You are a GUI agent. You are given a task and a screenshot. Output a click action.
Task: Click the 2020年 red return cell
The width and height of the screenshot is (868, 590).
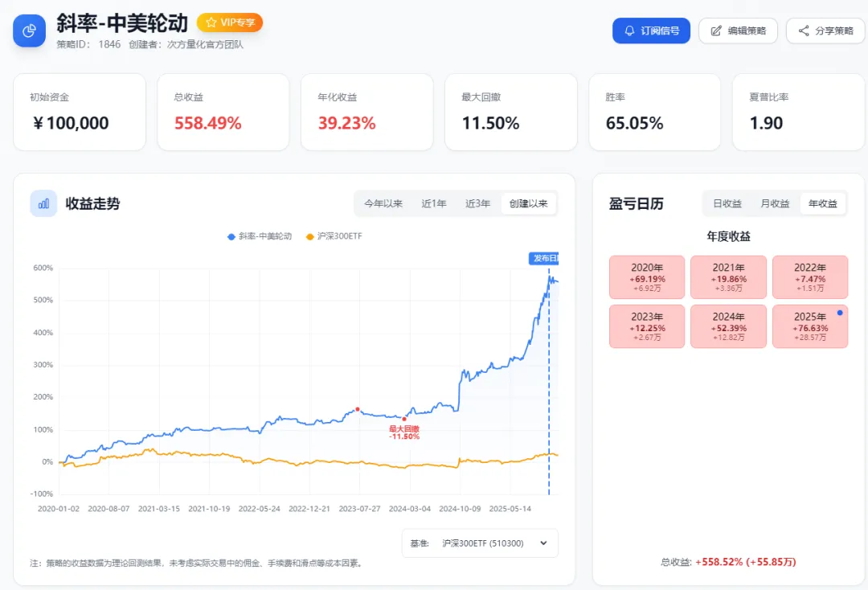click(x=647, y=277)
